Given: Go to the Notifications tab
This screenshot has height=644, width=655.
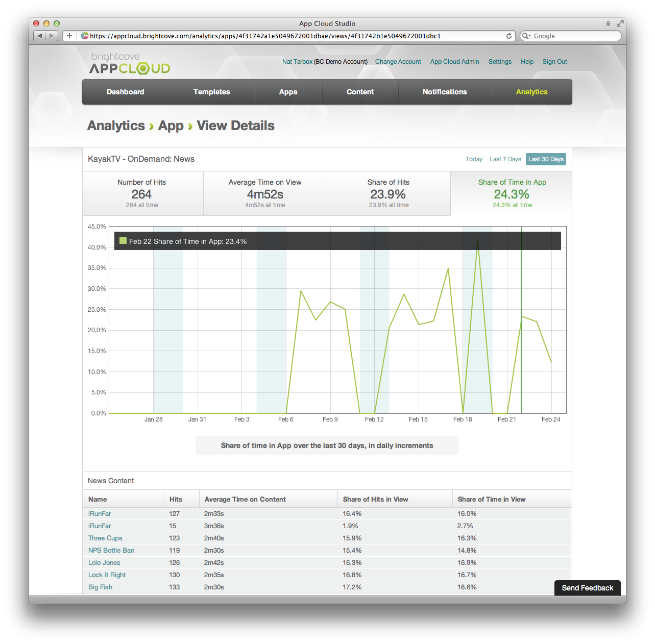Looking at the screenshot, I should [x=445, y=92].
